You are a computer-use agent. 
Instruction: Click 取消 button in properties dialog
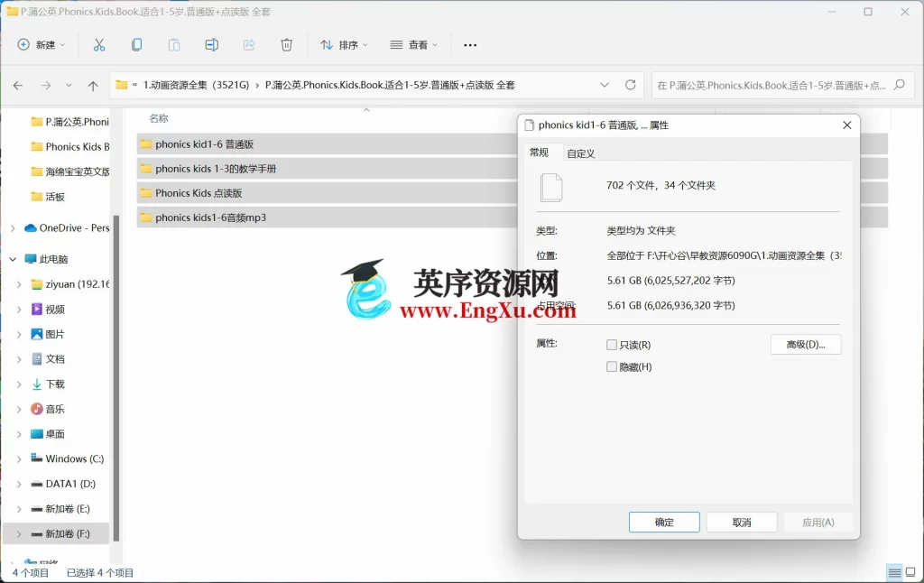pyautogui.click(x=742, y=523)
